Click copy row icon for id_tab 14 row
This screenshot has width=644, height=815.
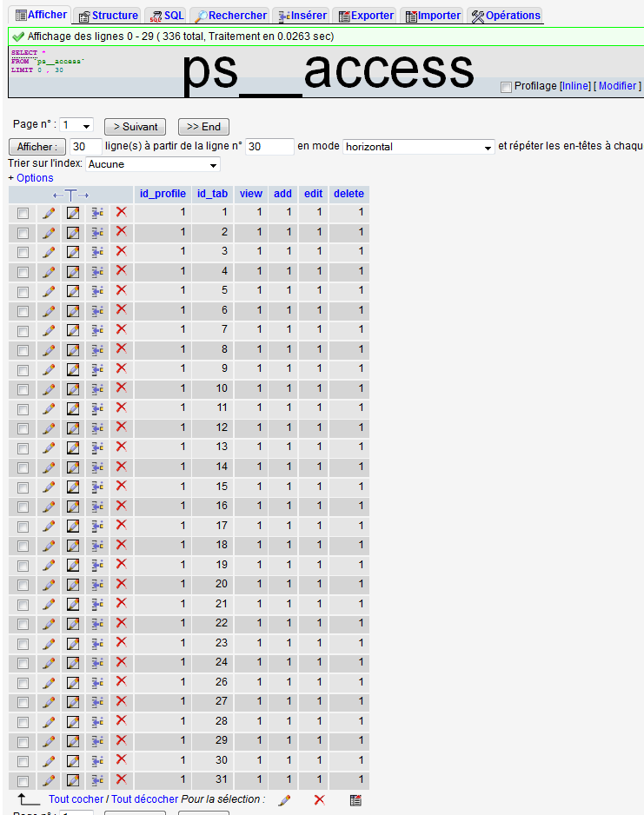click(x=97, y=467)
